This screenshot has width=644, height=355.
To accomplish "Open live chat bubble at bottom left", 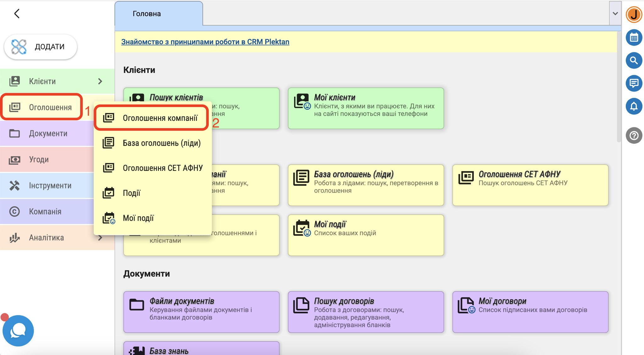I will pyautogui.click(x=18, y=331).
